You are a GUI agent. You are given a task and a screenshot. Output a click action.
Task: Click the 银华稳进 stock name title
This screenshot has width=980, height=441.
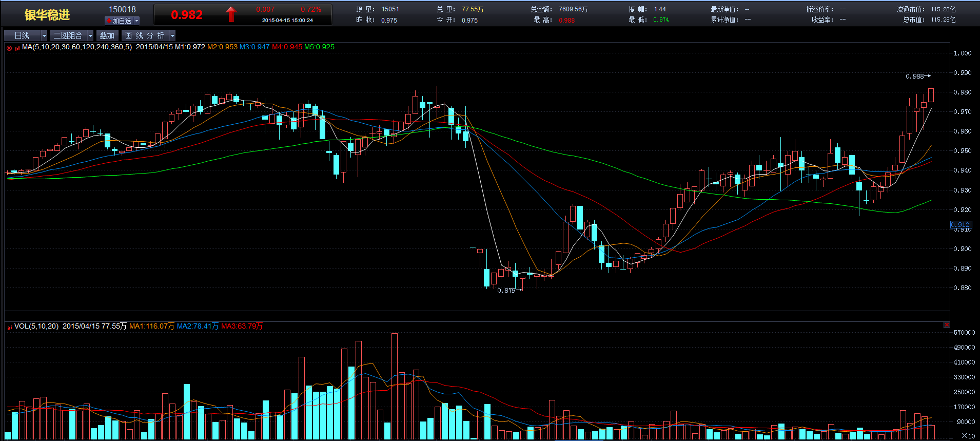click(47, 15)
